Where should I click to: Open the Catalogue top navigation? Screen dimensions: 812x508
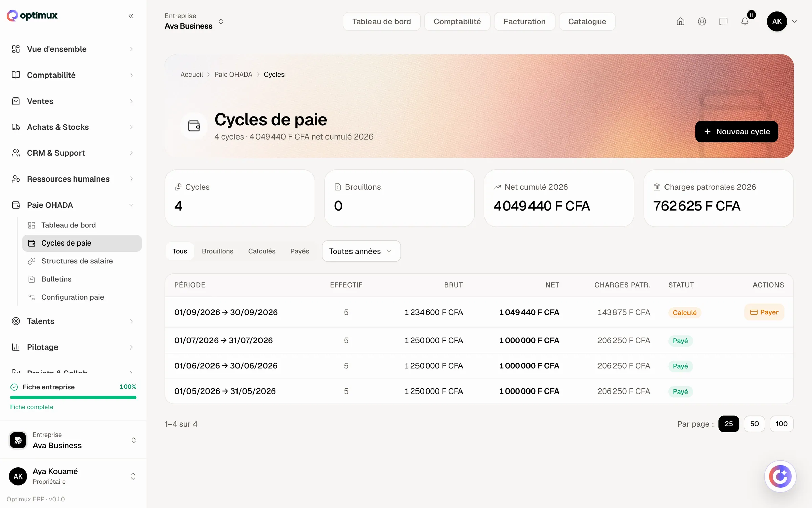[x=587, y=22]
